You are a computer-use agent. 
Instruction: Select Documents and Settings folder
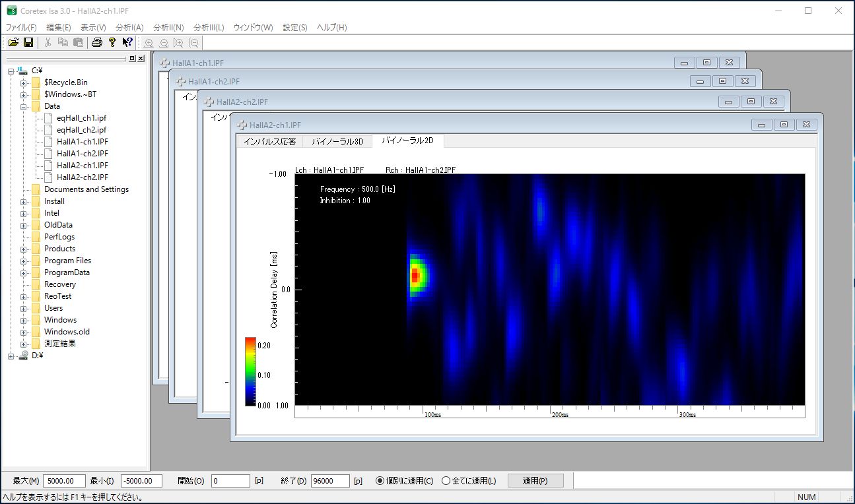tap(86, 189)
